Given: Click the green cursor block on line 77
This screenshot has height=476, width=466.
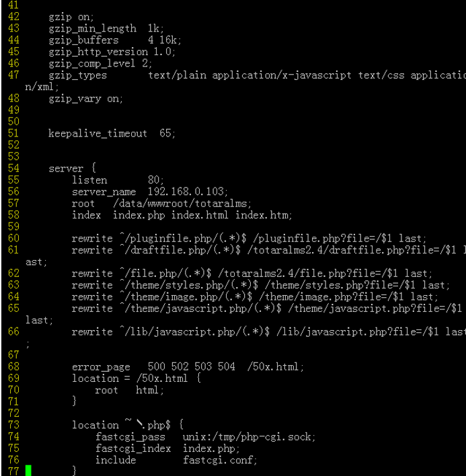Looking at the screenshot, I should click(x=28, y=471).
